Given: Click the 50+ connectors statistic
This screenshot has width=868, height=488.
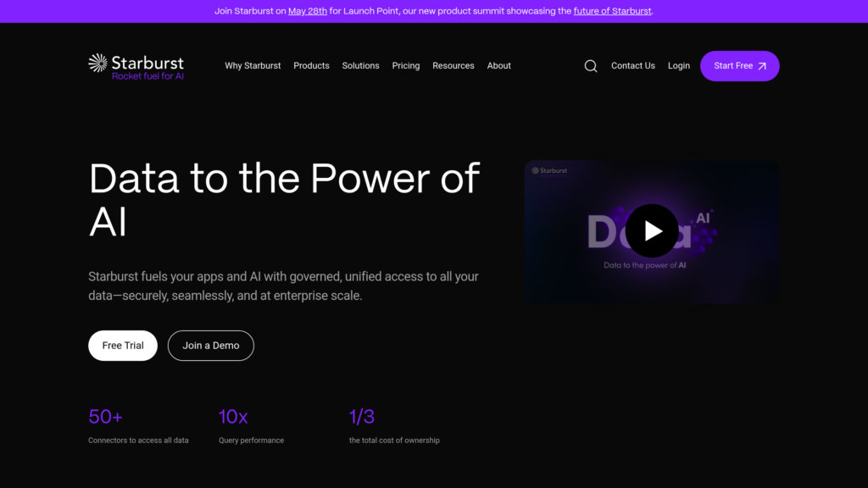Looking at the screenshot, I should click(105, 417).
